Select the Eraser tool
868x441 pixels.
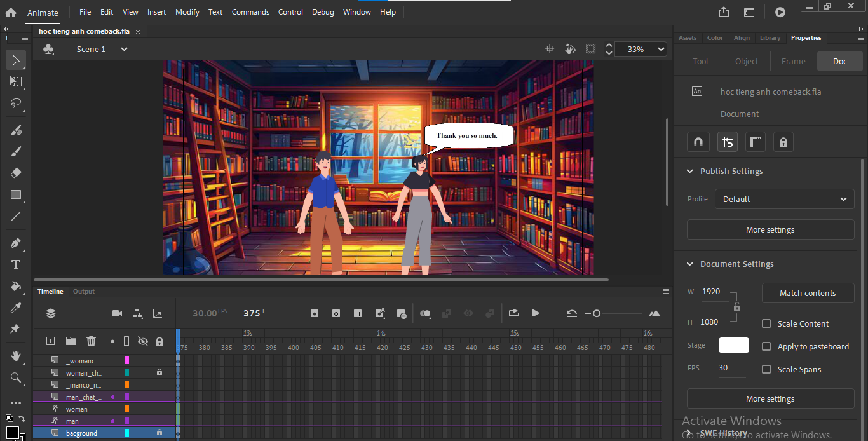click(17, 173)
